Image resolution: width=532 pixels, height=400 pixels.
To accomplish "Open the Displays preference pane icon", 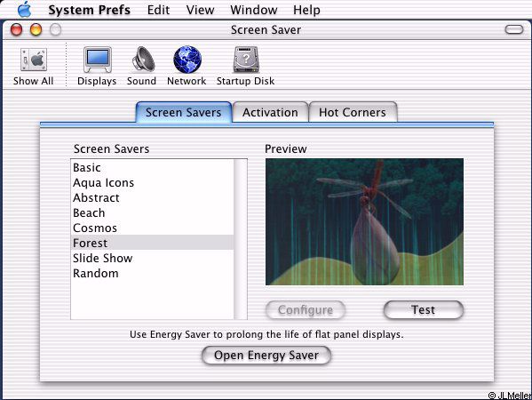I will click(98, 60).
